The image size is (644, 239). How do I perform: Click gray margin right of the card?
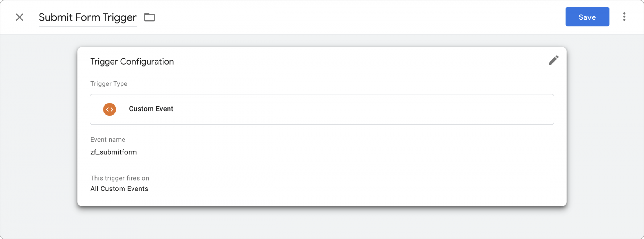coord(605,125)
